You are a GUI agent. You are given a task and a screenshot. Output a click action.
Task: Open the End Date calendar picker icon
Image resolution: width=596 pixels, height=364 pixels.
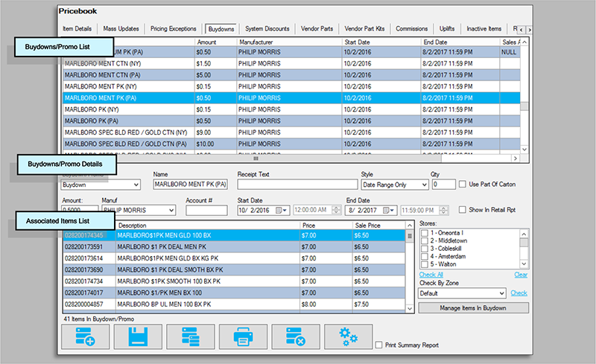[x=388, y=210]
